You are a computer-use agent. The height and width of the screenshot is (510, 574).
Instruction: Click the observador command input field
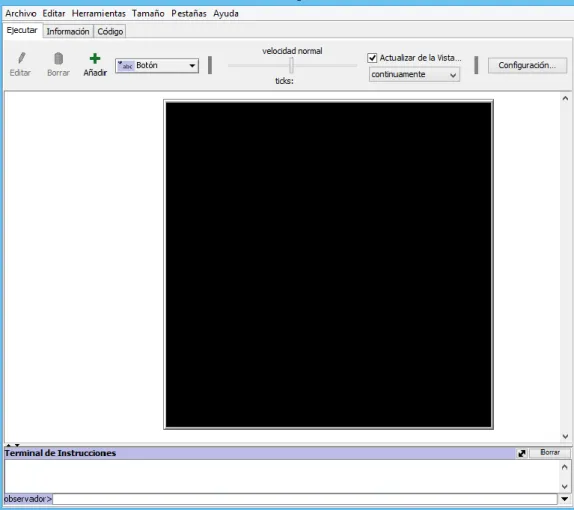pos(305,499)
